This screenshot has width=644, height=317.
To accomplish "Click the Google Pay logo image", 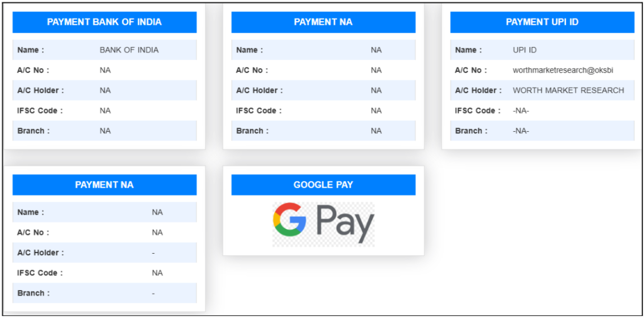I will (323, 224).
